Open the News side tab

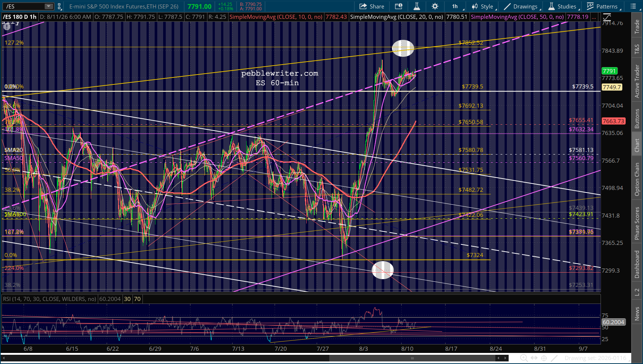(x=637, y=314)
